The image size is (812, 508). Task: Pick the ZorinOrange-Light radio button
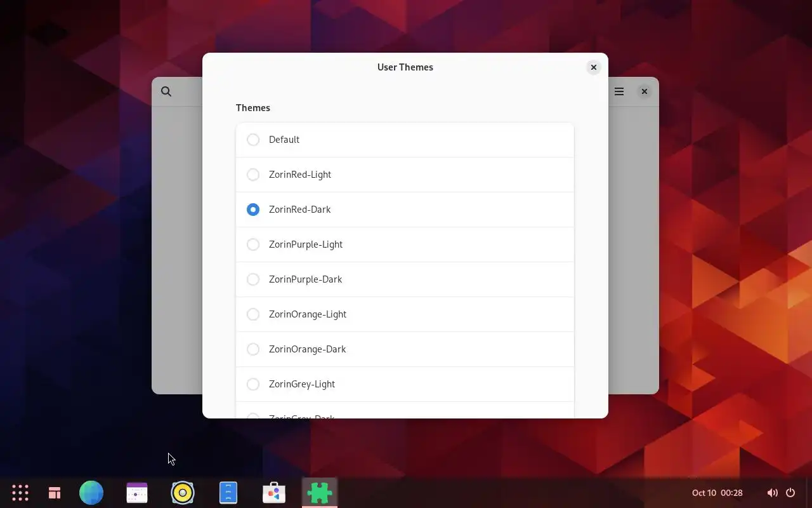[x=253, y=314]
